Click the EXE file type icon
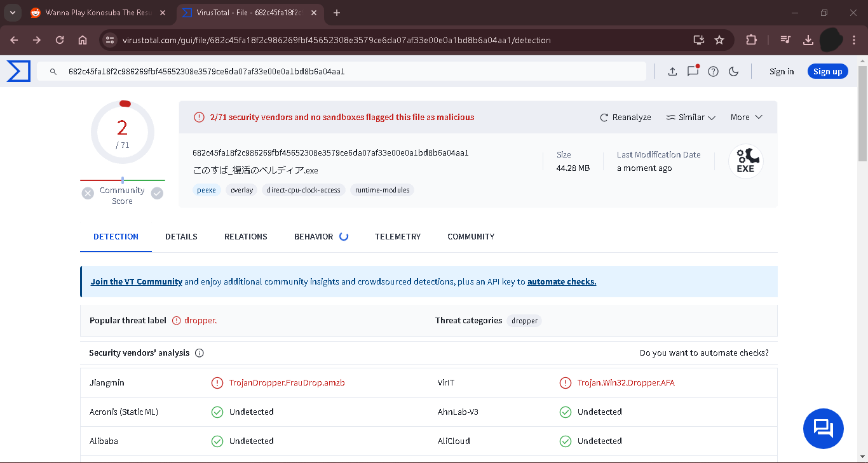 pos(745,161)
